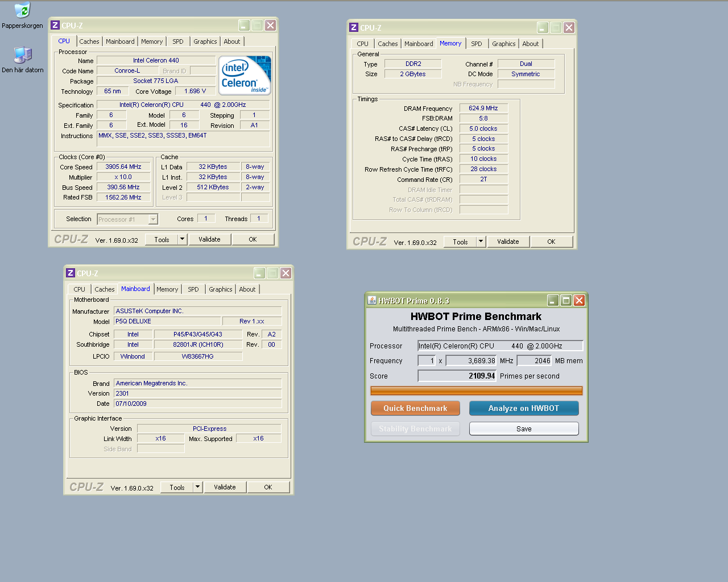Select Memory tab in CPU window
The height and width of the screenshot is (582, 728).
152,41
